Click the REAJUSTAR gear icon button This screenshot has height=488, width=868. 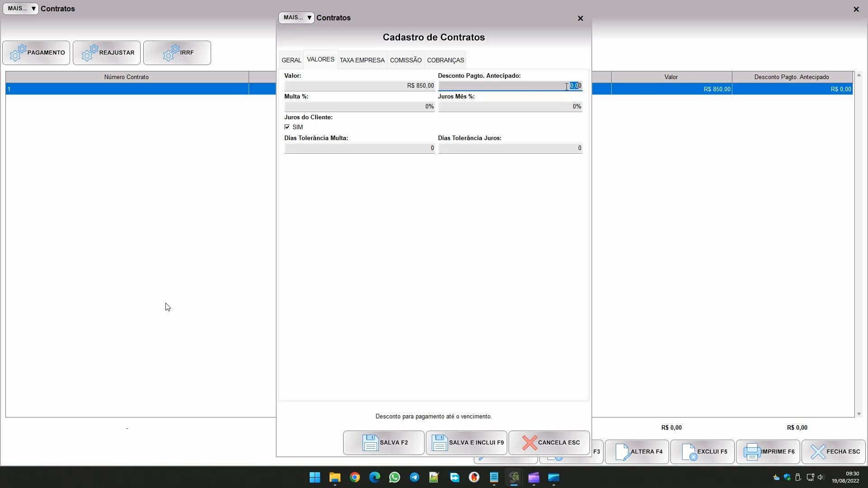90,53
